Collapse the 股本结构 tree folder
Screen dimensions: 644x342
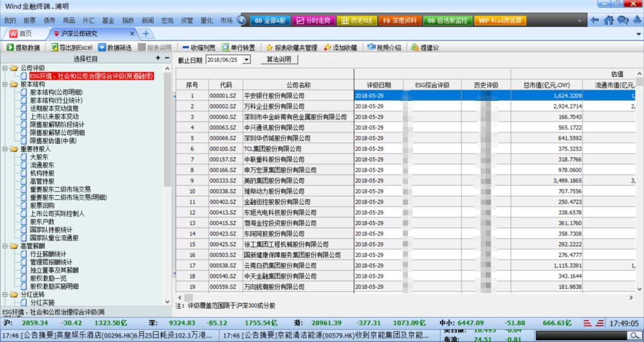[5, 84]
